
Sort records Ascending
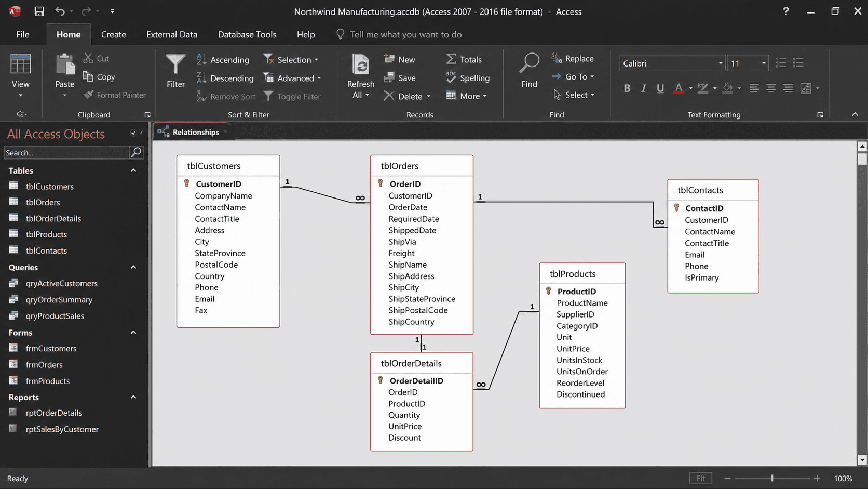[223, 60]
